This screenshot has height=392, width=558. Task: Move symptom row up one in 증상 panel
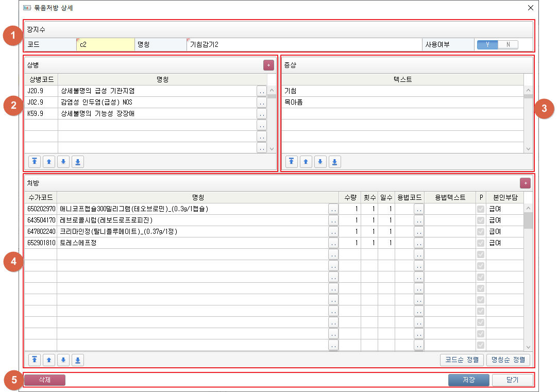[306, 161]
